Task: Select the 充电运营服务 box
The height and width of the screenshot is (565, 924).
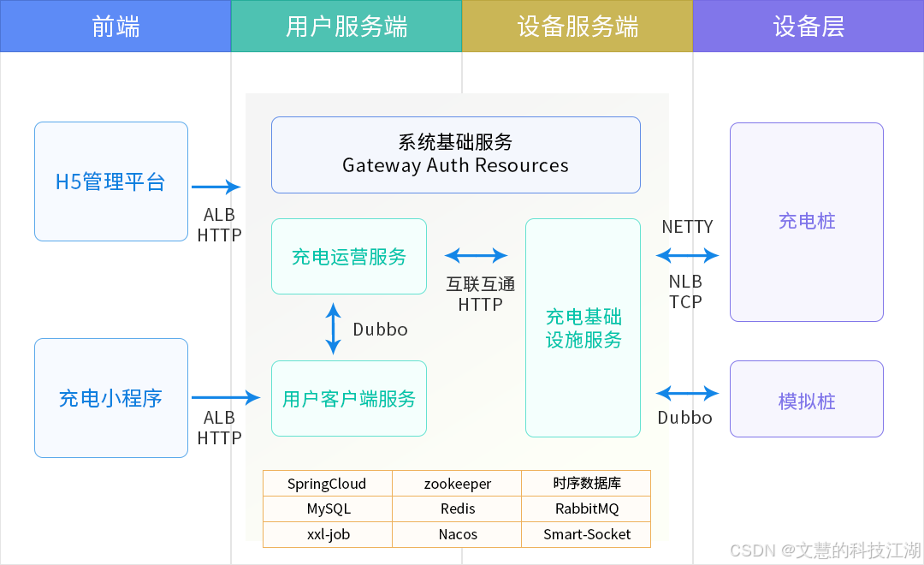Action: point(349,257)
